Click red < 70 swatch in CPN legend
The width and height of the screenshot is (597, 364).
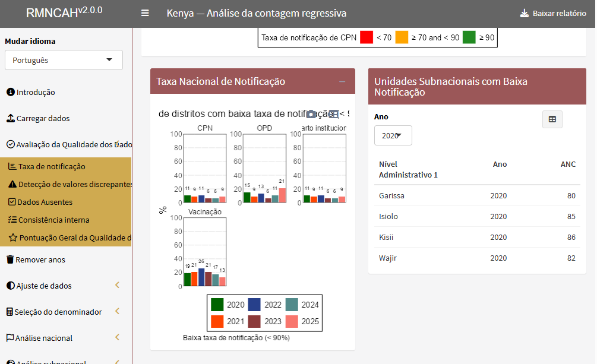[x=367, y=37]
